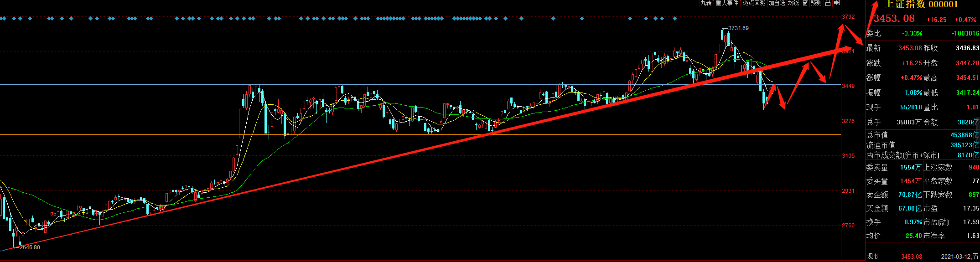Click the -1003016 order difference value

[x=965, y=33]
